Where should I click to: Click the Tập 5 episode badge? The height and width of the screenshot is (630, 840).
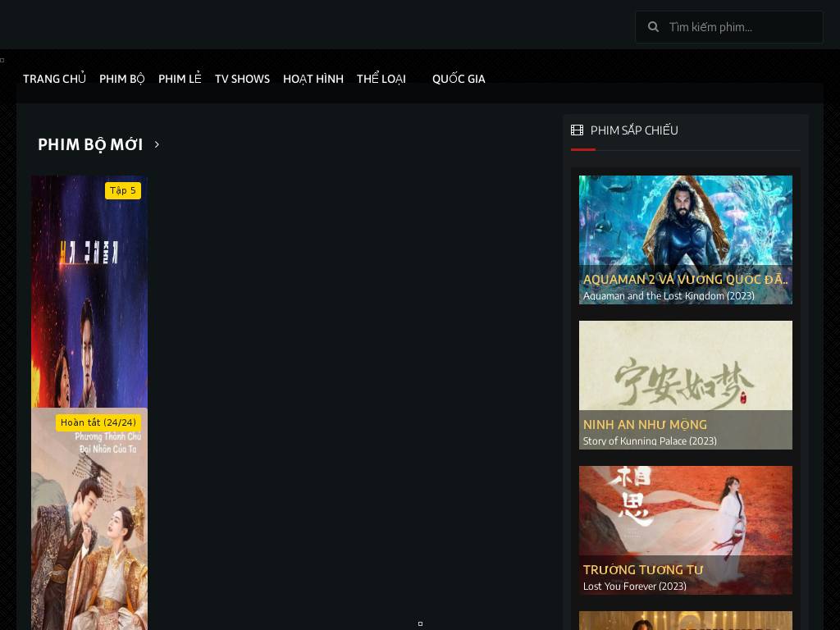tap(123, 190)
